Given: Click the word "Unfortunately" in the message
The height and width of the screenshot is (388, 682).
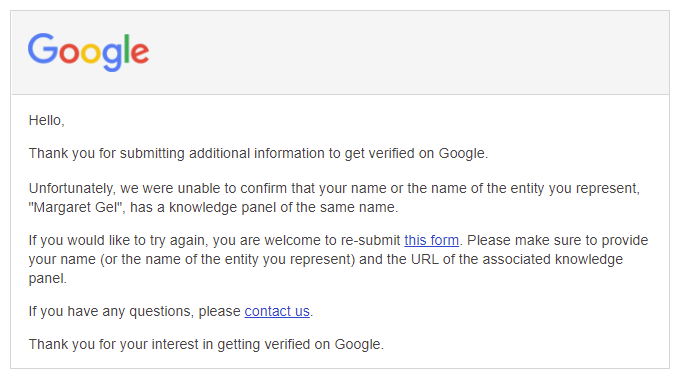Looking at the screenshot, I should [71, 188].
